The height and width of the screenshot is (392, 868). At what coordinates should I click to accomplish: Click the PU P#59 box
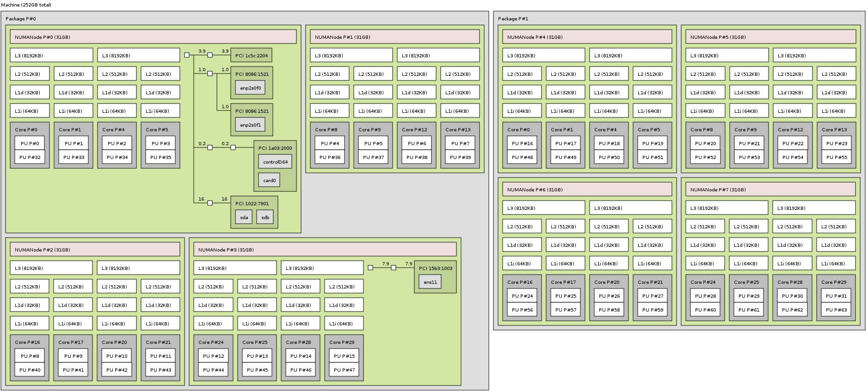(653, 310)
